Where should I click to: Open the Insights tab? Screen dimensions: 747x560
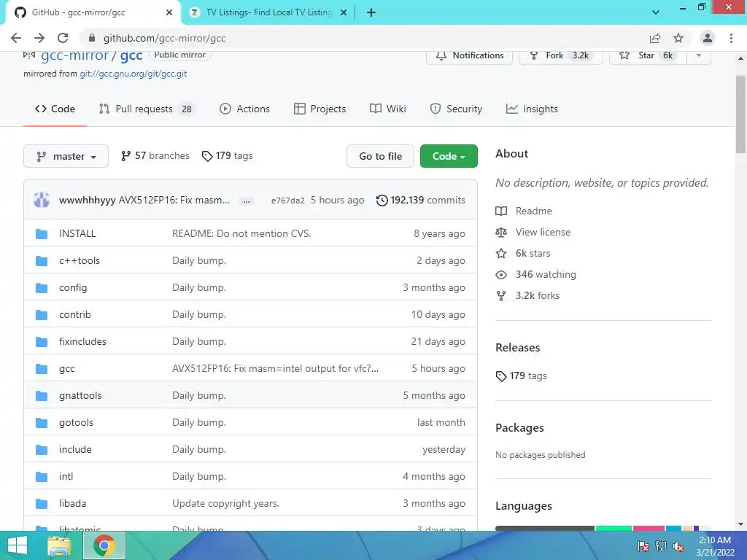pos(532,109)
